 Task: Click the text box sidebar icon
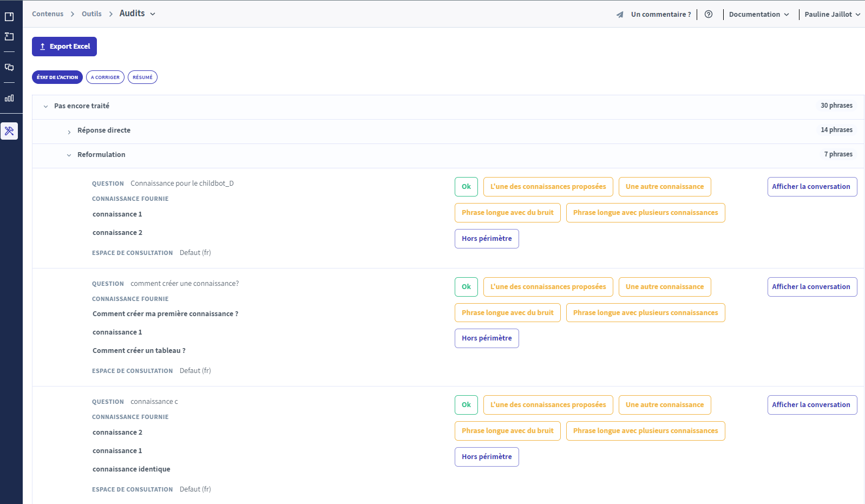coord(9,37)
